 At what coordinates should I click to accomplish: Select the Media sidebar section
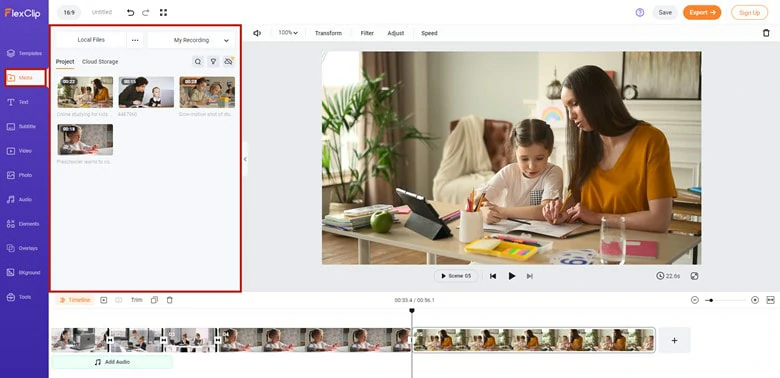(25, 78)
